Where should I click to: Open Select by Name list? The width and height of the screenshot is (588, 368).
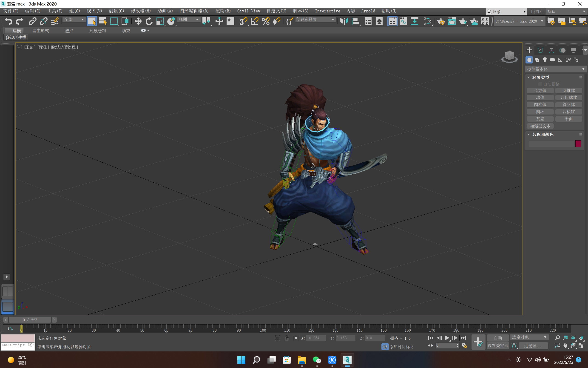point(103,21)
